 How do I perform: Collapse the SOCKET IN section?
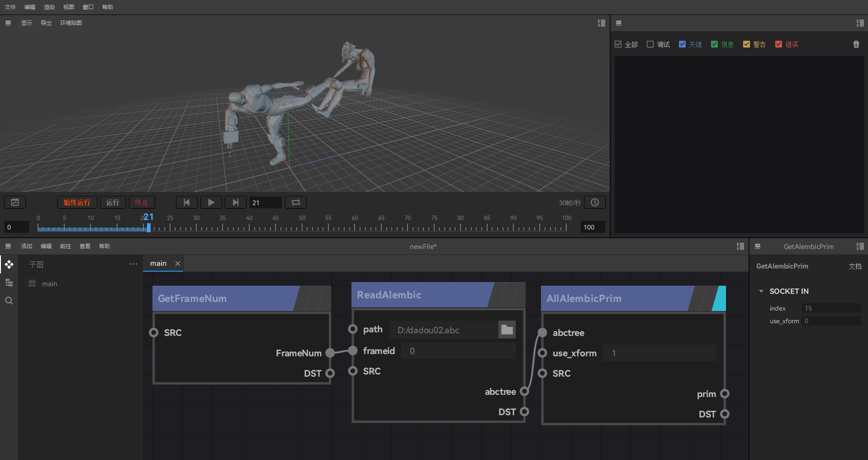tap(761, 291)
